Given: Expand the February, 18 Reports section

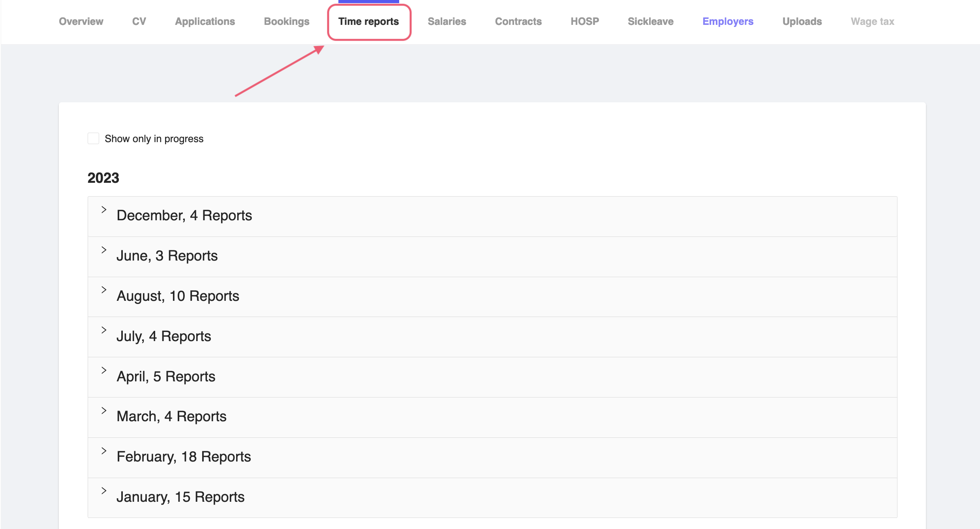Looking at the screenshot, I should (183, 457).
